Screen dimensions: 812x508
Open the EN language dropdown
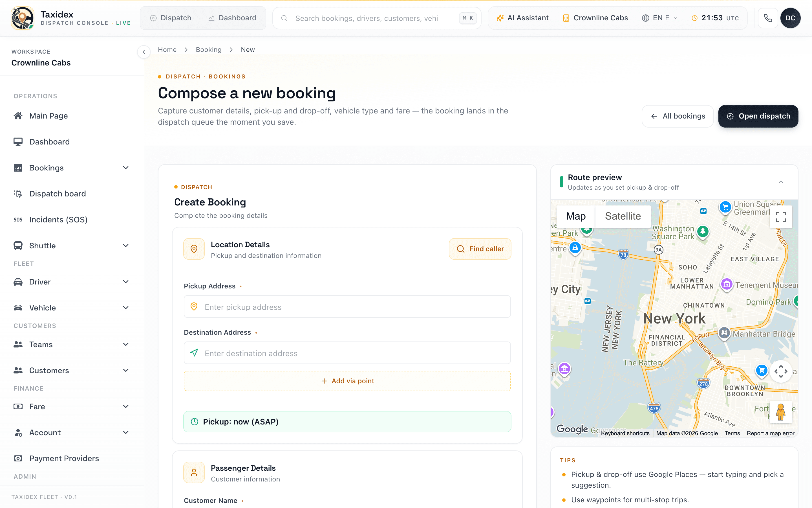coord(660,18)
